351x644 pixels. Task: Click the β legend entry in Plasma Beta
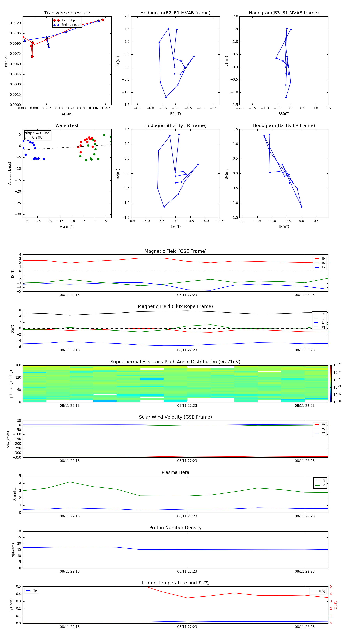320,486
